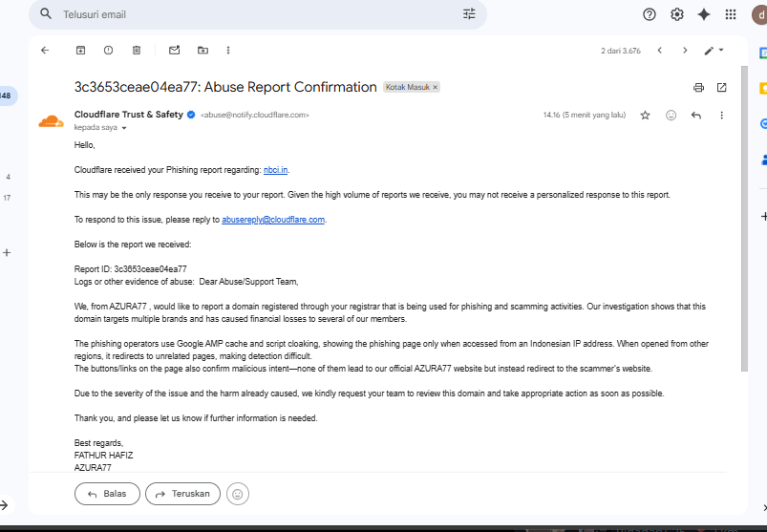
Task: Open Gmail support help icon
Action: coord(650,14)
